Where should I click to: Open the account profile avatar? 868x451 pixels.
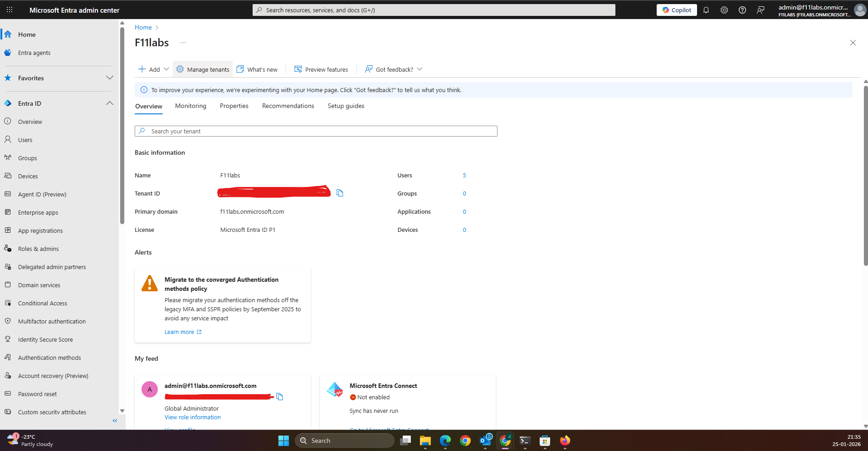860,10
